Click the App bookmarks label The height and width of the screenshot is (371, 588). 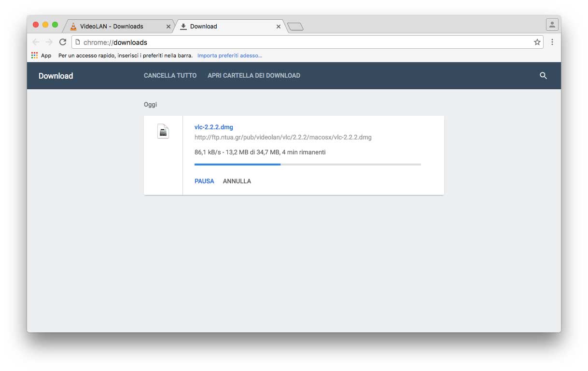(46, 55)
